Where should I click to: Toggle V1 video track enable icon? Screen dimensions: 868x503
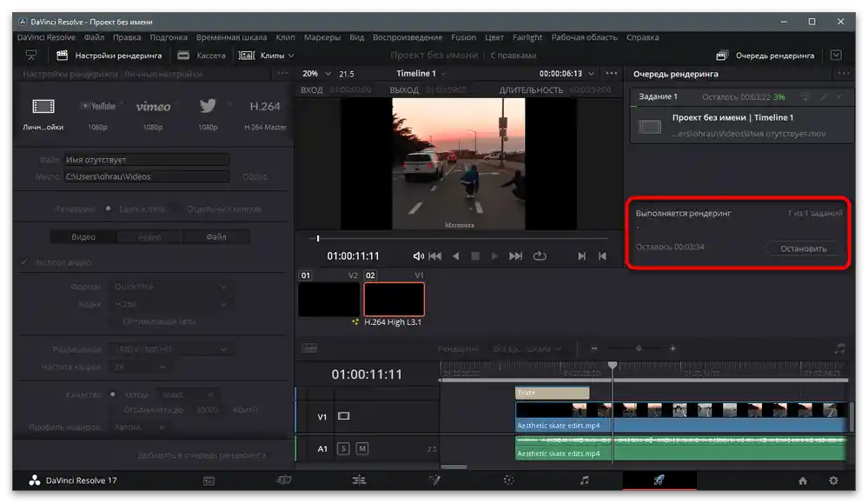pos(344,416)
